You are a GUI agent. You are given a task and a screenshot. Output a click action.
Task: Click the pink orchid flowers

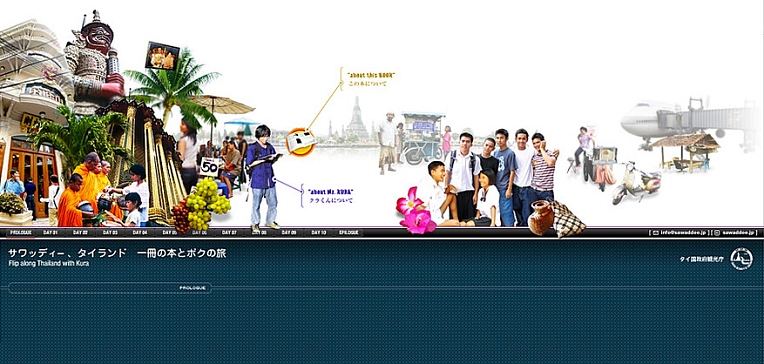(415, 212)
